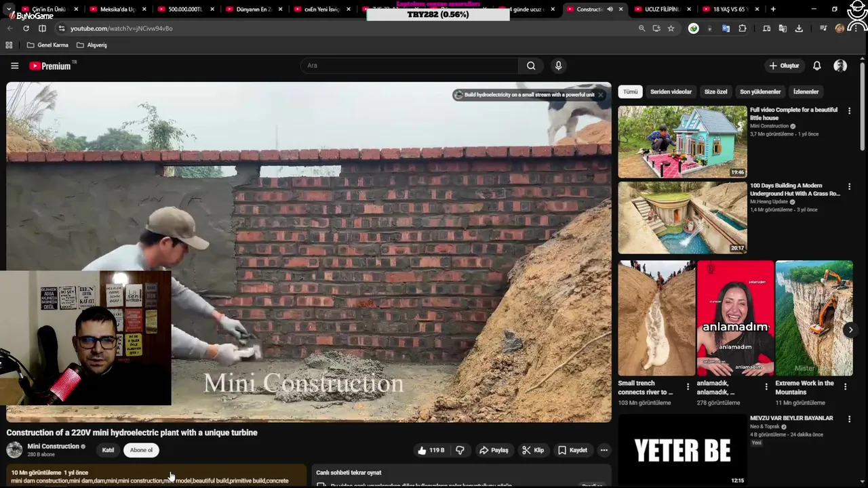Viewport: 868px width, 488px height.
Task: Open options for 'Extreme Work' short
Action: (x=845, y=387)
